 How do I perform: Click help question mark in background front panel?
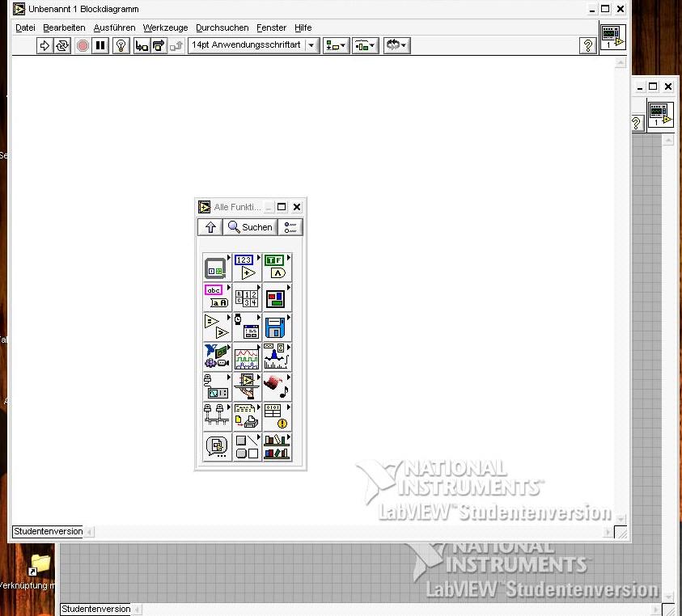[636, 124]
